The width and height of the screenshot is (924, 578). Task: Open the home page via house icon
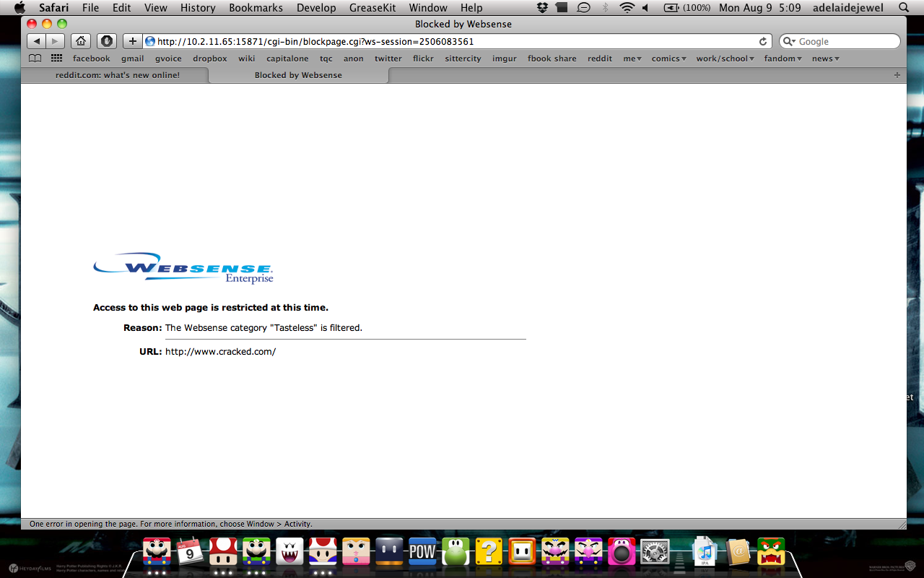(81, 41)
